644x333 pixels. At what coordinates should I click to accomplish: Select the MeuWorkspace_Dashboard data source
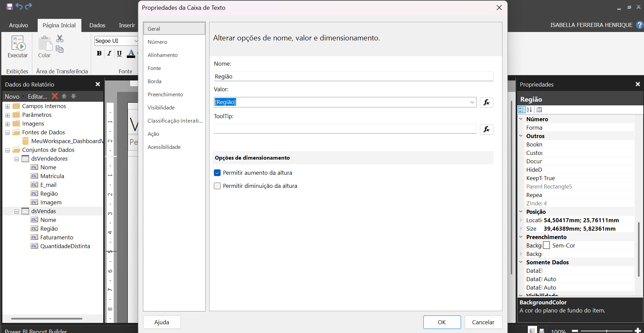[x=67, y=141]
